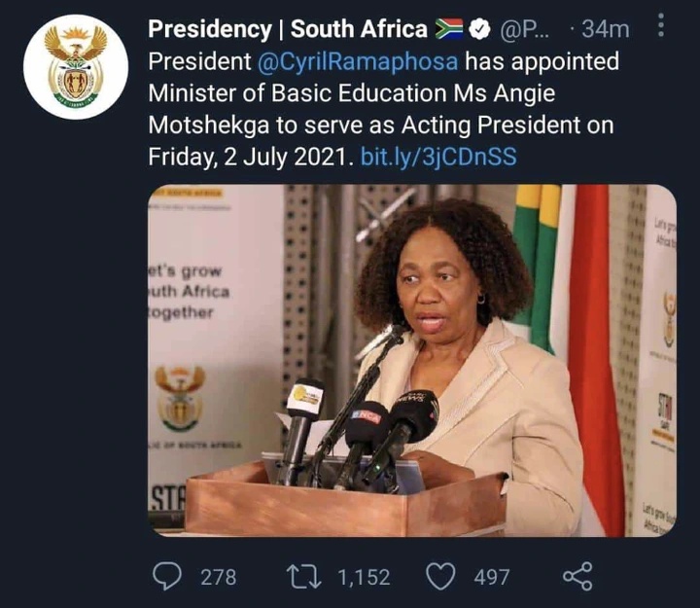This screenshot has width=700, height=608.
Task: Click the 34m timestamp
Action: click(x=605, y=29)
